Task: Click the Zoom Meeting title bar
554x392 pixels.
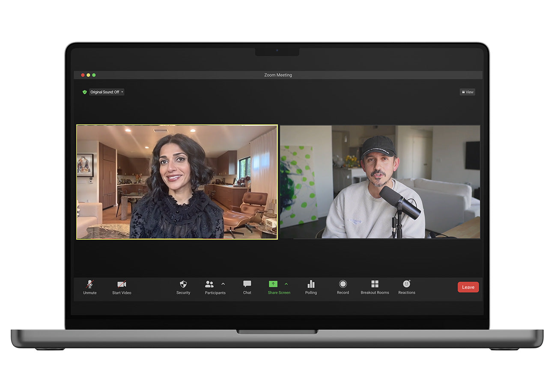Action: coord(278,75)
